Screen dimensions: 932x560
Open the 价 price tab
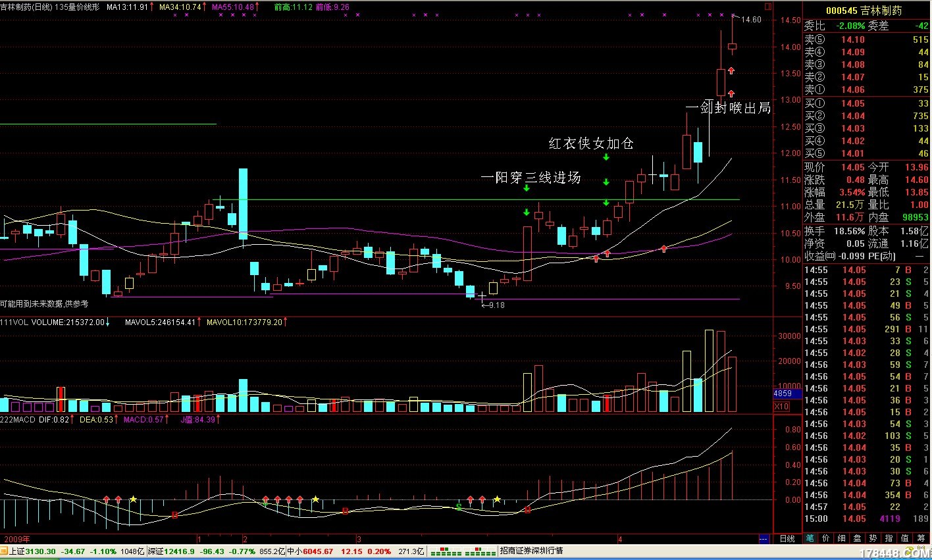click(x=826, y=538)
